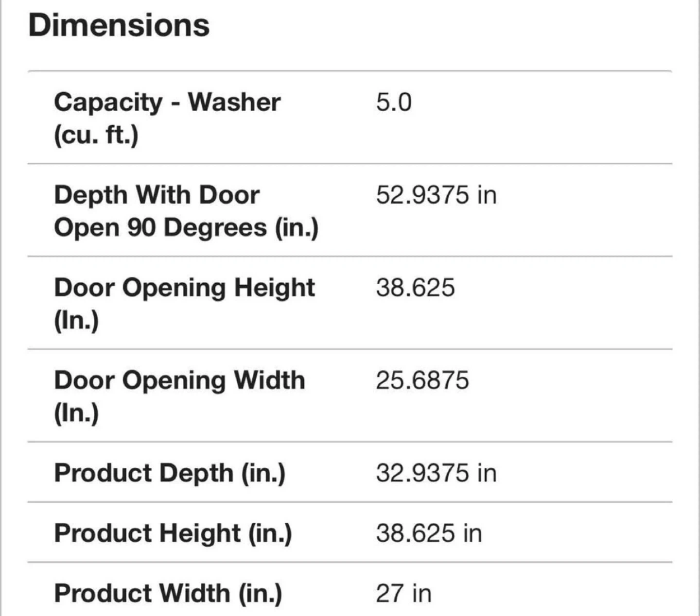Select the 5.0 capacity value
700x616 pixels.
click(x=394, y=103)
